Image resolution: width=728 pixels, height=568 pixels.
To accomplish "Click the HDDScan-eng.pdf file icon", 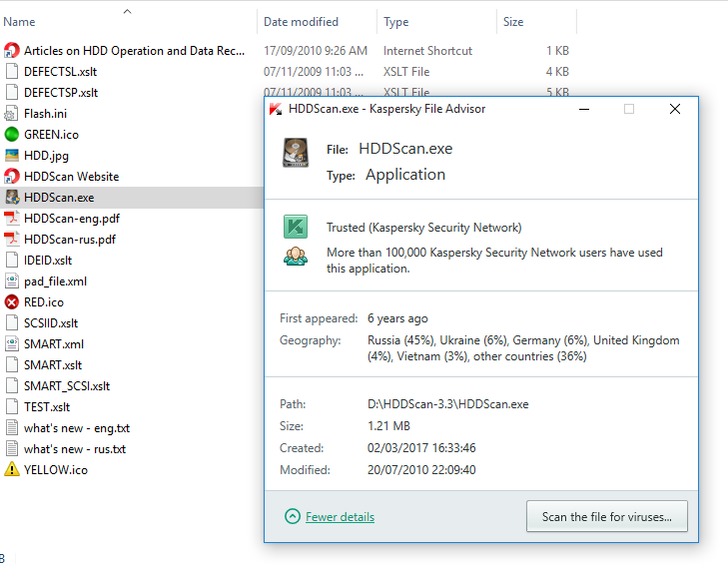I will (12, 219).
